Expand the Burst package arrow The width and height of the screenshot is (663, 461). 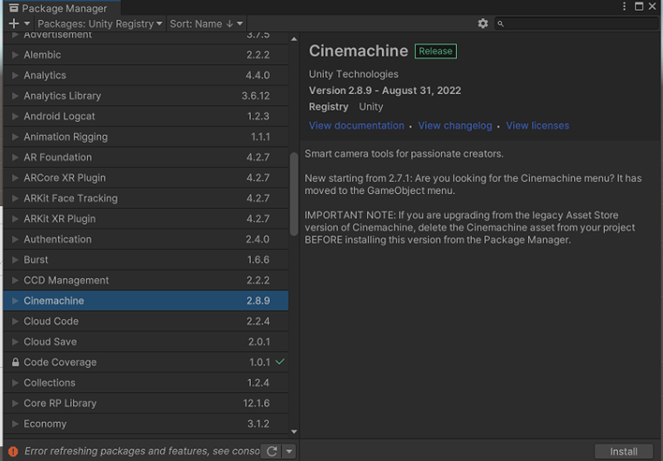pos(15,260)
